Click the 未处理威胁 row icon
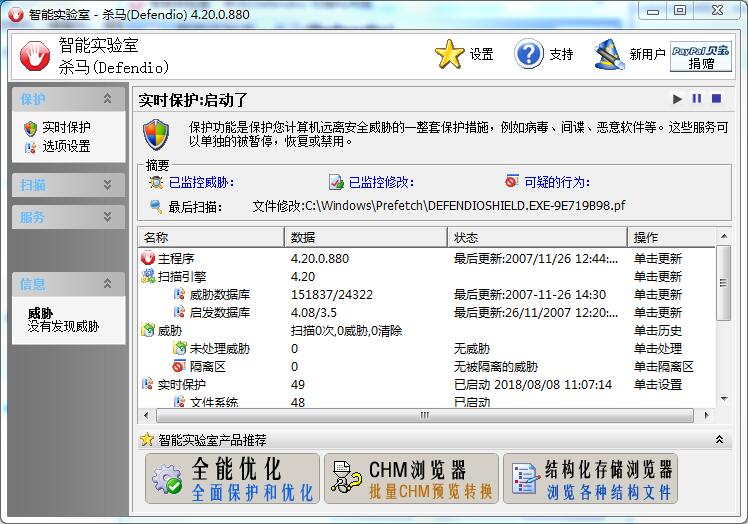The height and width of the screenshot is (524, 748). 179,348
